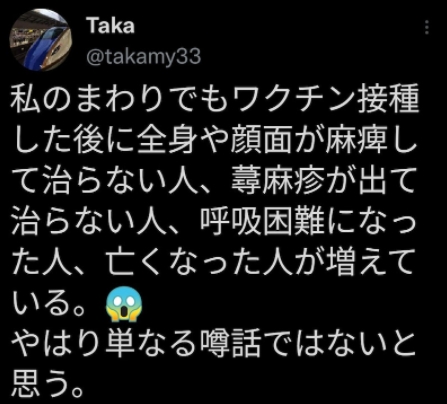Click the word 単なる in the tweet

click(x=153, y=345)
